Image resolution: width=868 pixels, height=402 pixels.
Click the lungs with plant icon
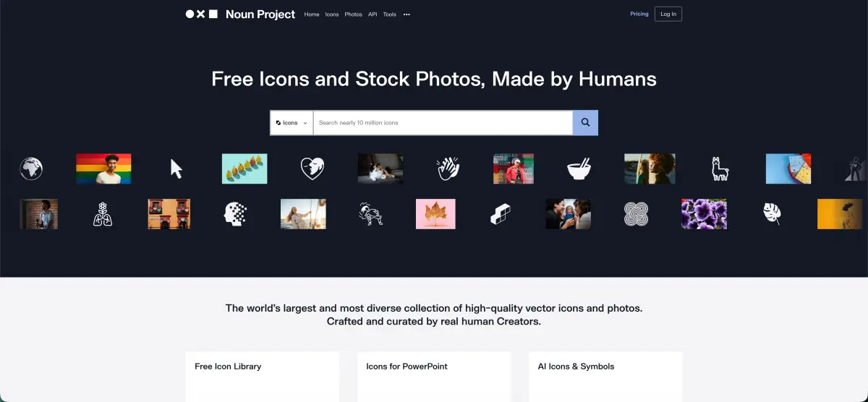tap(103, 214)
